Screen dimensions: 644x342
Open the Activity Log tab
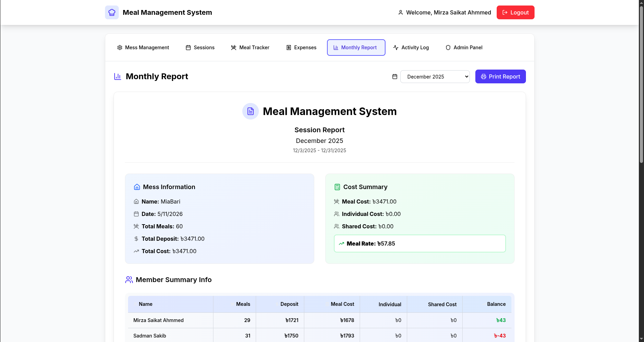pos(411,48)
